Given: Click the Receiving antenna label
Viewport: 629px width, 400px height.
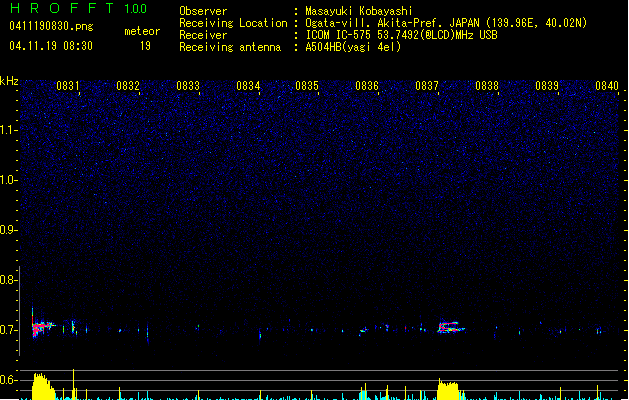Looking at the screenshot, I should pyautogui.click(x=230, y=47).
